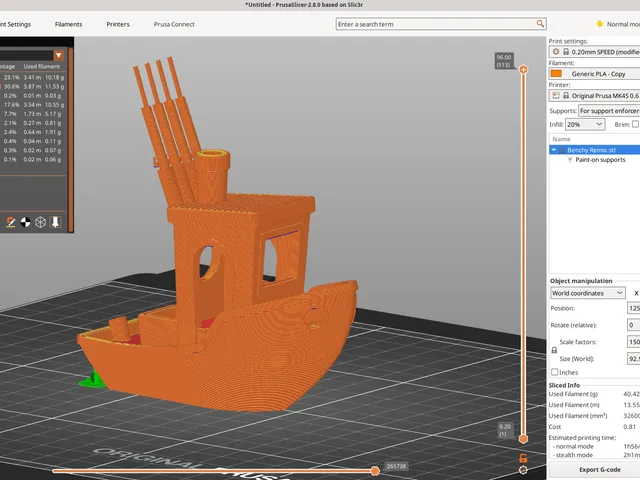This screenshot has width=640, height=480.
Task: Click the 'Used Filament (g)' row
Action: click(x=594, y=394)
